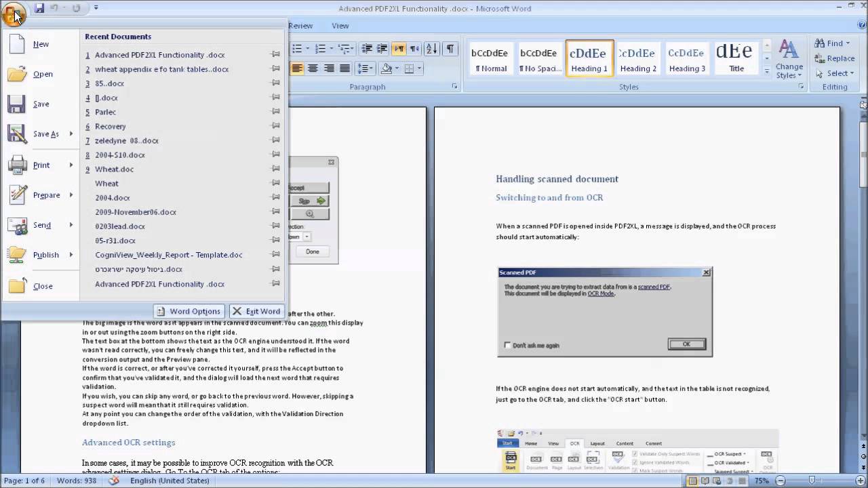Screen dimensions: 868x488
Task: Switch to Outline view in status bar
Action: click(731, 481)
